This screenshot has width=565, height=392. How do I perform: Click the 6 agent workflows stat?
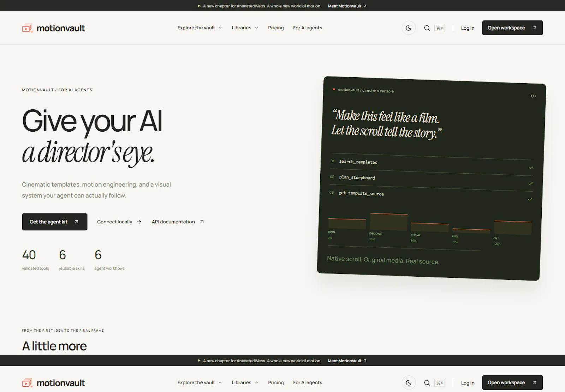pyautogui.click(x=109, y=260)
